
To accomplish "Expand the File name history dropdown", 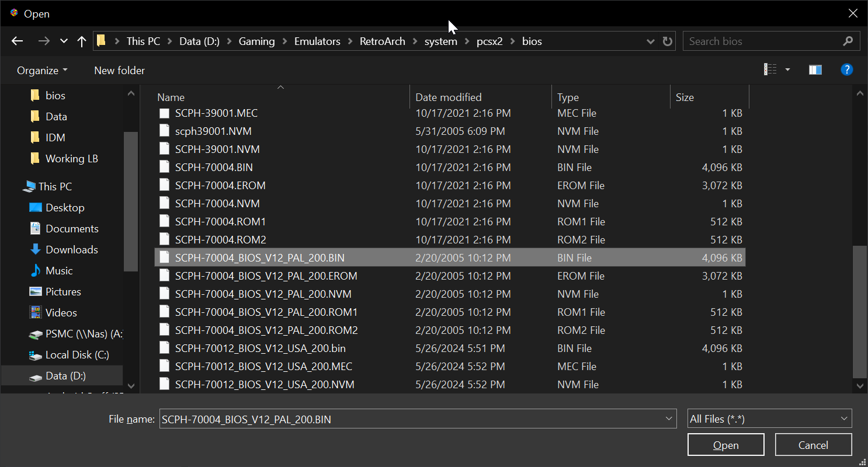I will tap(669, 419).
